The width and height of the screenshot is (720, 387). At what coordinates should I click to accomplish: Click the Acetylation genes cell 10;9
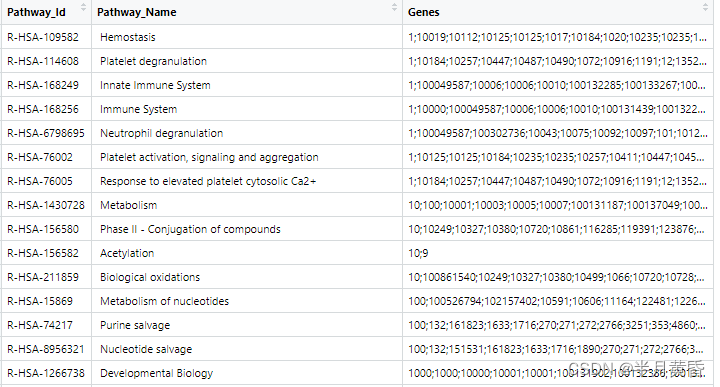(x=558, y=253)
